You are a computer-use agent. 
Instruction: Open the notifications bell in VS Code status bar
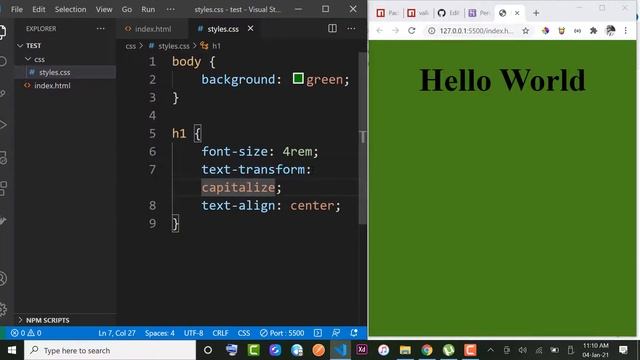(354, 333)
